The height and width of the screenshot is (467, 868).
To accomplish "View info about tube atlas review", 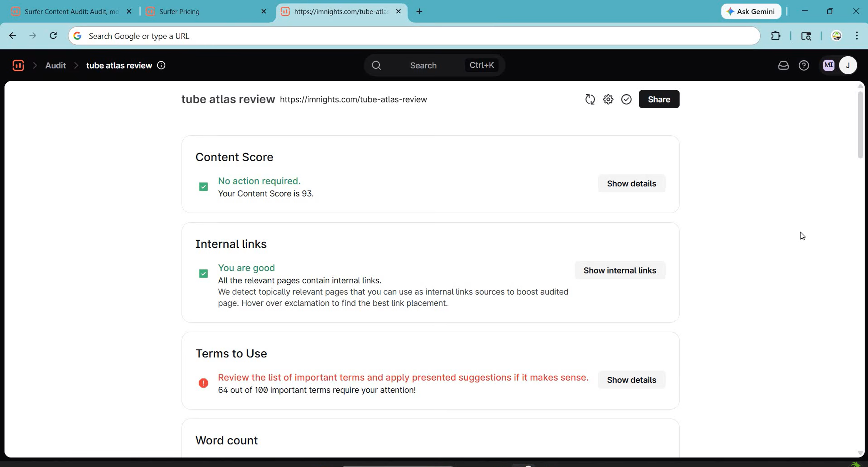I will coord(161,65).
